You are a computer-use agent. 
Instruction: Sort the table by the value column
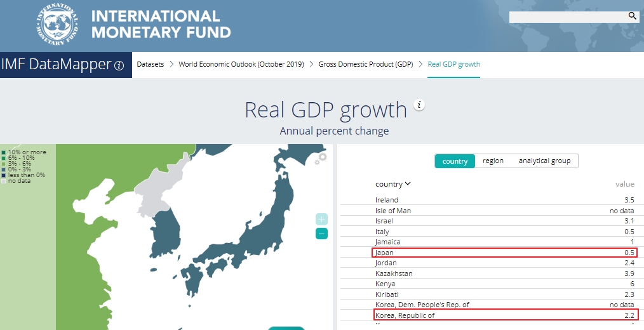(x=624, y=184)
